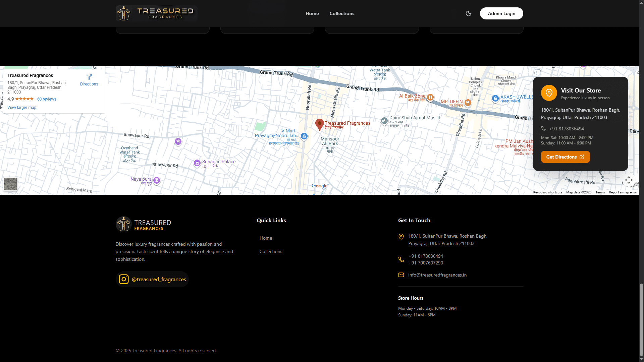Image resolution: width=644 pixels, height=362 pixels.
Task: Open Home in the top navigation
Action: [312, 13]
